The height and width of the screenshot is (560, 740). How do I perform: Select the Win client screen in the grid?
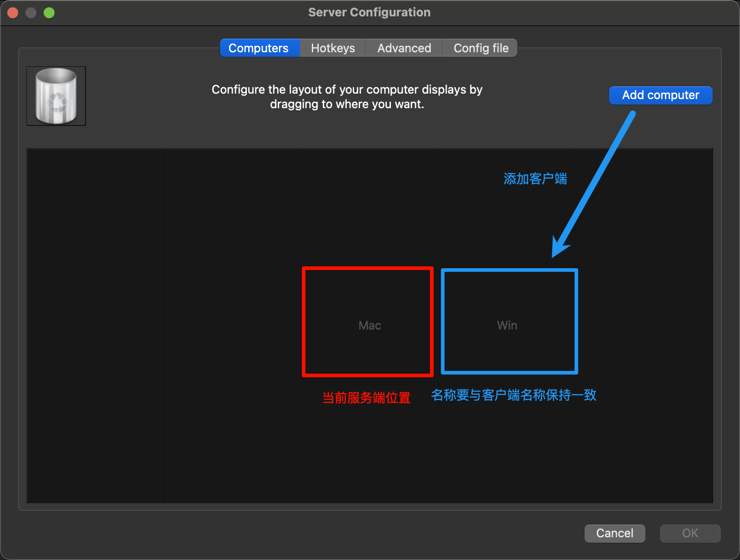coord(507,325)
